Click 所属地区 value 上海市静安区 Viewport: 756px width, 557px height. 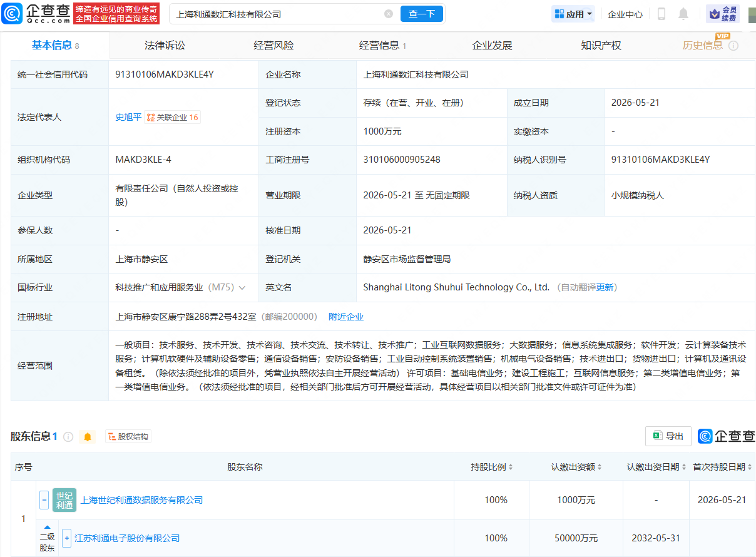pyautogui.click(x=142, y=259)
